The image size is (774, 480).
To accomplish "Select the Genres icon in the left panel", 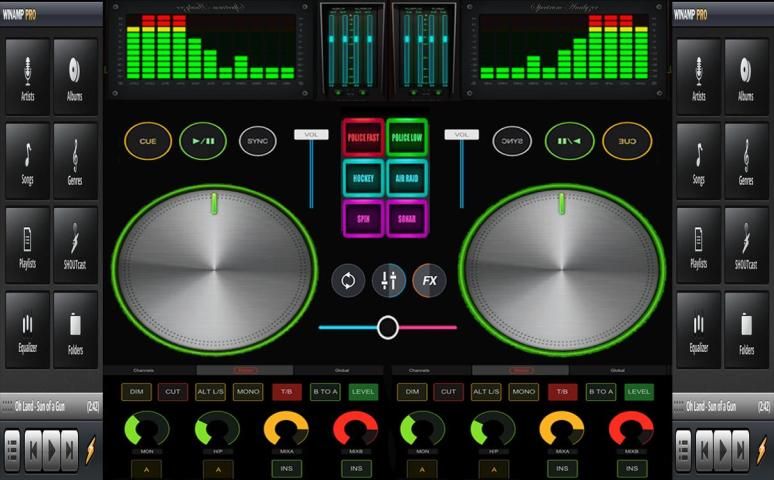I will (x=75, y=162).
